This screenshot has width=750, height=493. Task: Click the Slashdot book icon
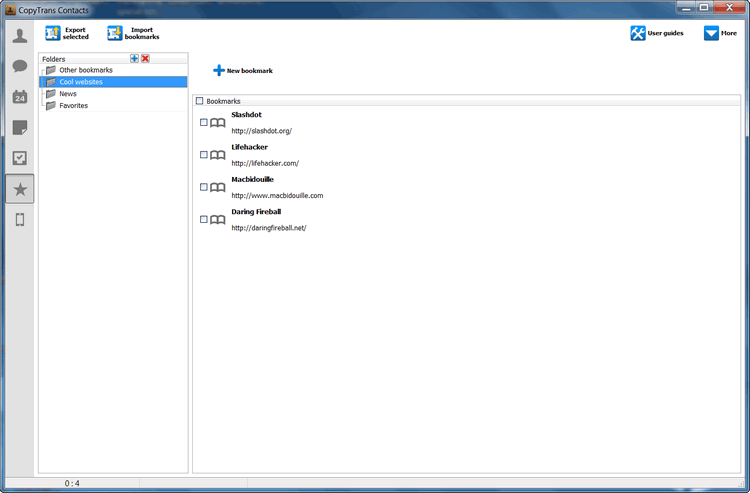coord(218,123)
